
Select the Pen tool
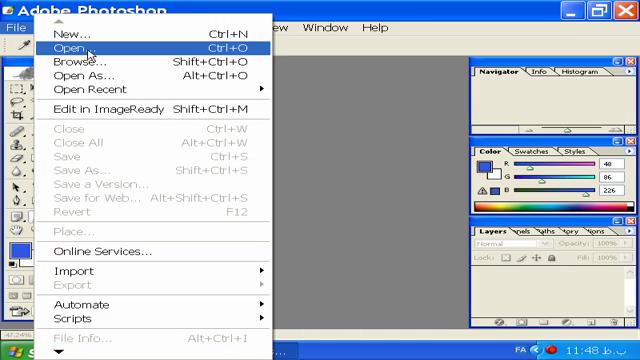[x=16, y=200]
